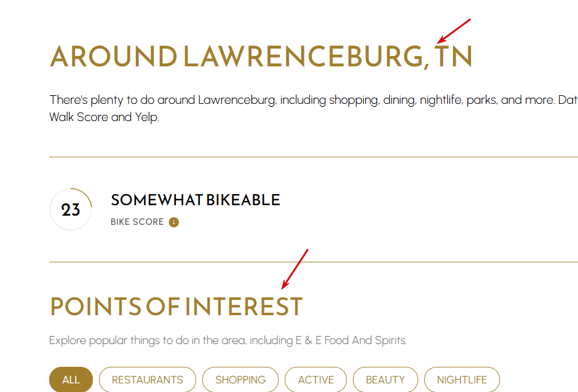The height and width of the screenshot is (392, 578).
Task: Select the ALL points of interest filter
Action: (x=71, y=380)
